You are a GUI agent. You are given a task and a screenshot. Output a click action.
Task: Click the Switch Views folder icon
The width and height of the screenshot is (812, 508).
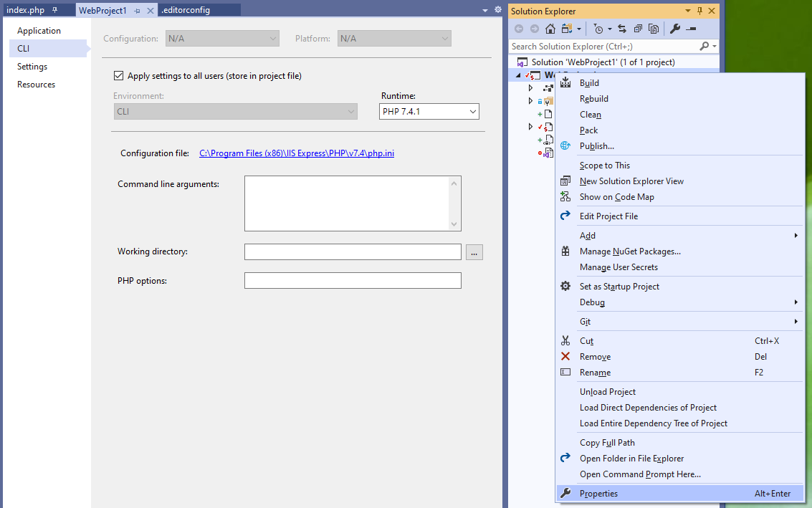pos(568,29)
